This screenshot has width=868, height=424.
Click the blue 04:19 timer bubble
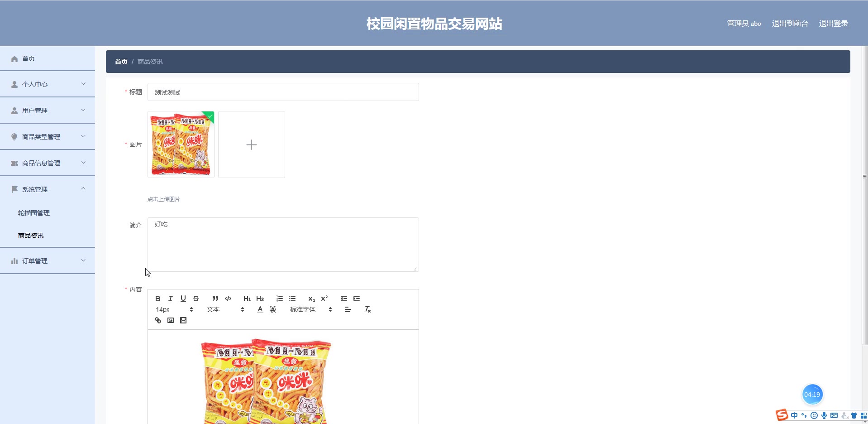[x=812, y=395]
